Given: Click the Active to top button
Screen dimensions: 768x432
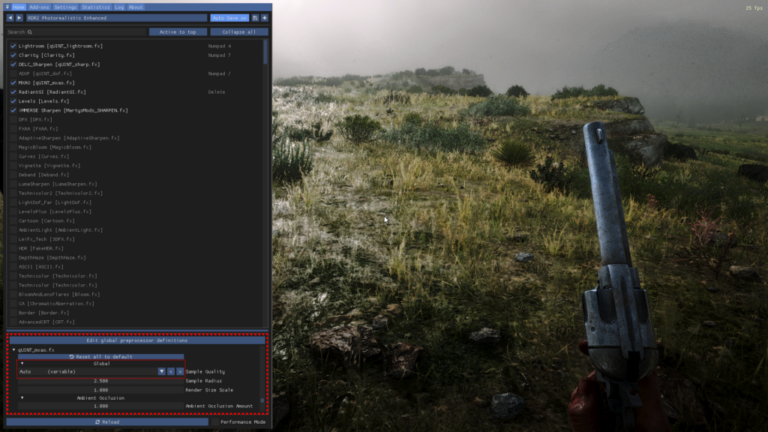Looking at the screenshot, I should (x=177, y=32).
